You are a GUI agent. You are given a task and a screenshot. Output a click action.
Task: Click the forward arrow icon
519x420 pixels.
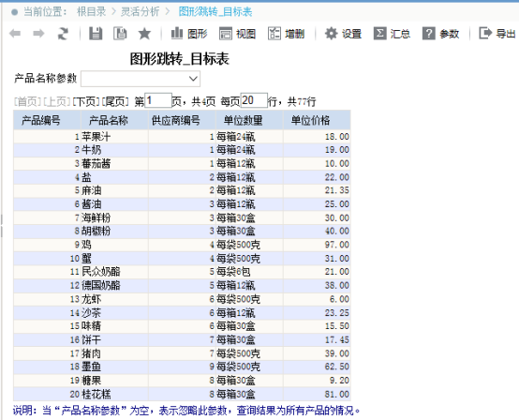pos(38,34)
